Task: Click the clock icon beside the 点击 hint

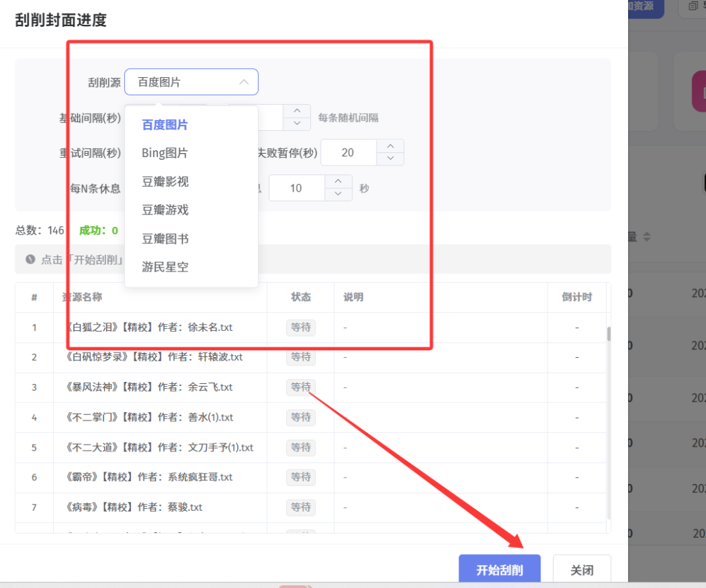Action: [x=30, y=259]
